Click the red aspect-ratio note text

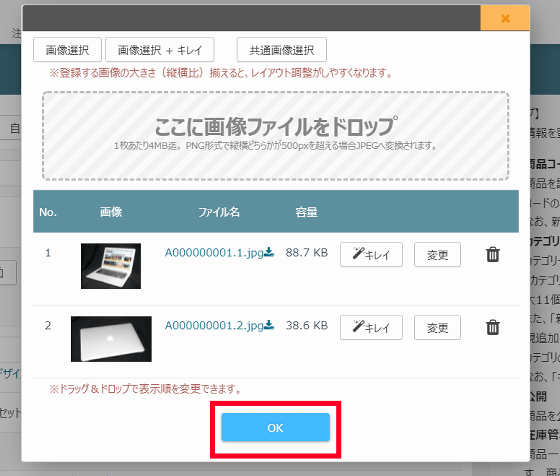[221, 73]
